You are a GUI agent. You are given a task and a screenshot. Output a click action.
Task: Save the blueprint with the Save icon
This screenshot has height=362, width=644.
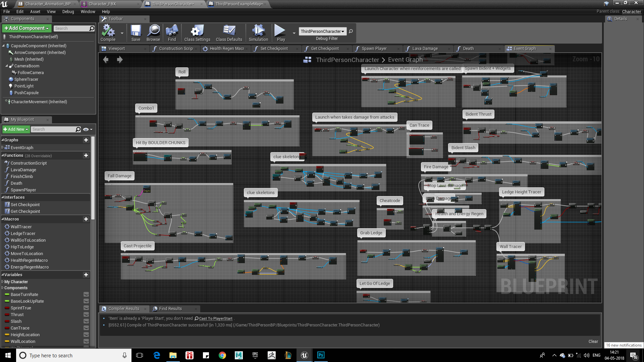click(136, 33)
